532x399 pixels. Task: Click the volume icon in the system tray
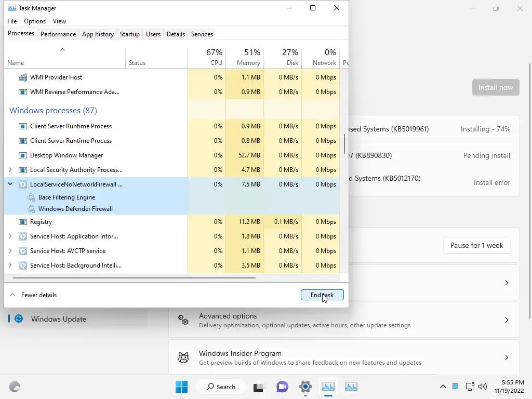[x=483, y=387]
